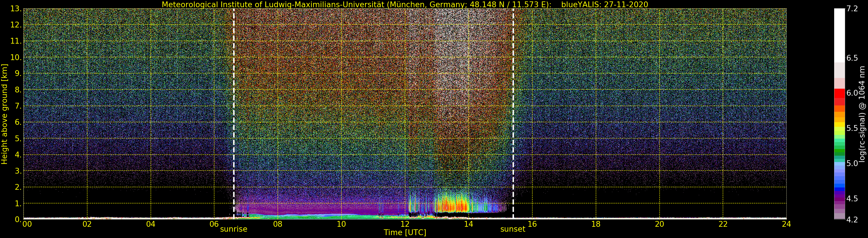Click the 'sunrise' label below the axis
This screenshot has width=868, height=238.
pyautogui.click(x=233, y=229)
